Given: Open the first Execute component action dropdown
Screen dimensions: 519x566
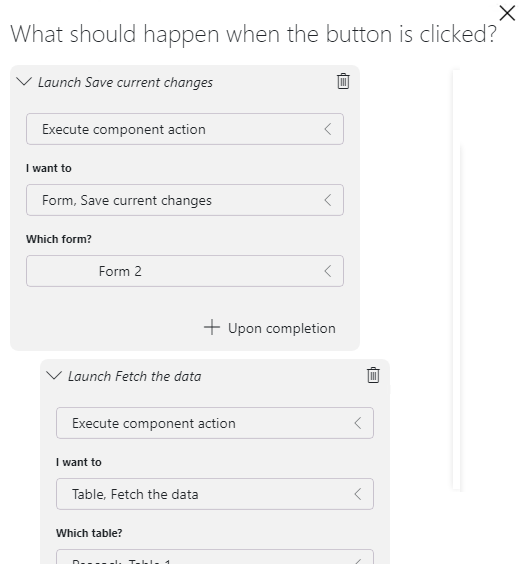Looking at the screenshot, I should point(185,129).
